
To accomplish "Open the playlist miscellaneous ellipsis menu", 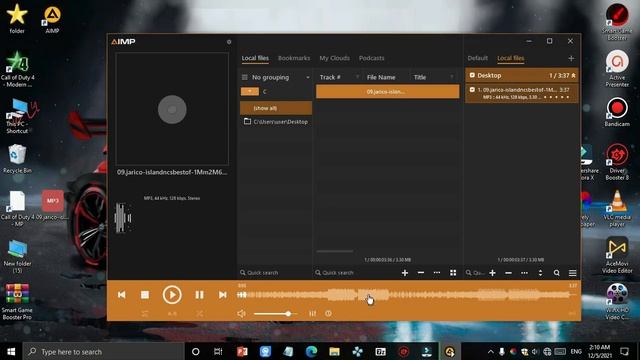I will click(524, 273).
